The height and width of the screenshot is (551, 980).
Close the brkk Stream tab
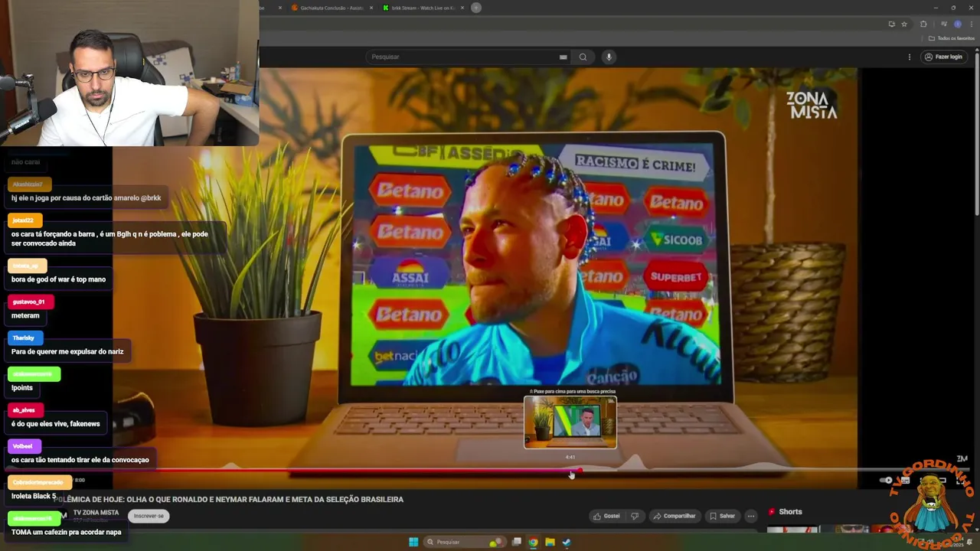coord(462,8)
